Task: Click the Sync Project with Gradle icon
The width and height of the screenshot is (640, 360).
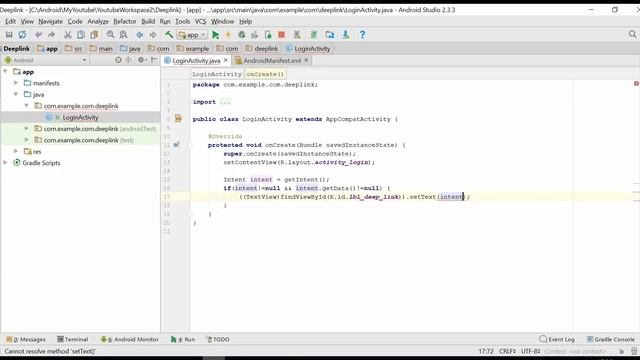Action: point(313,35)
